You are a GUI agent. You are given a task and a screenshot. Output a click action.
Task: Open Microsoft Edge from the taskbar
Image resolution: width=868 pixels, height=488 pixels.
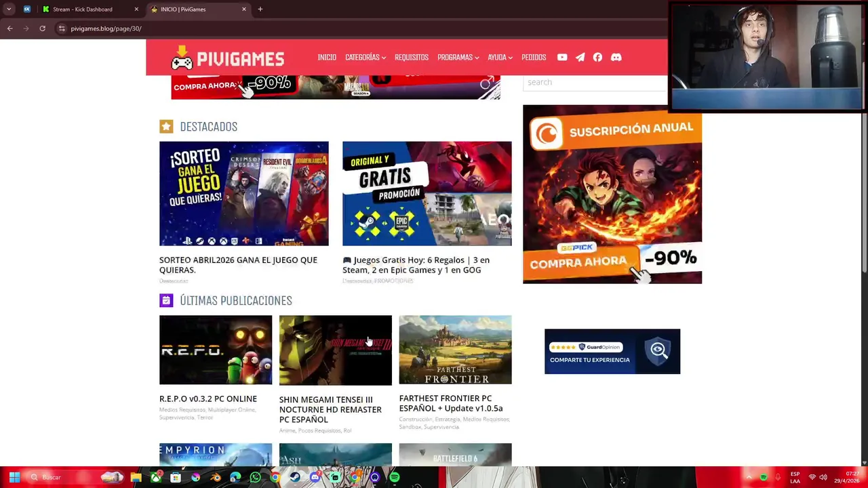235,477
